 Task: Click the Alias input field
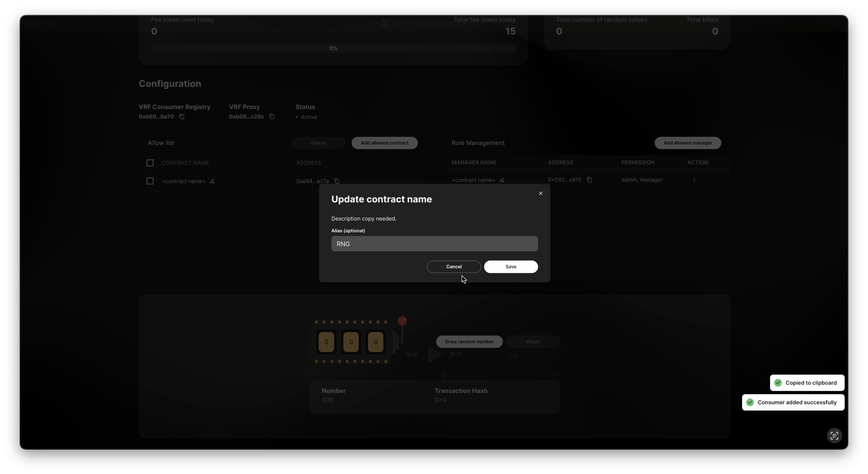coord(434,243)
